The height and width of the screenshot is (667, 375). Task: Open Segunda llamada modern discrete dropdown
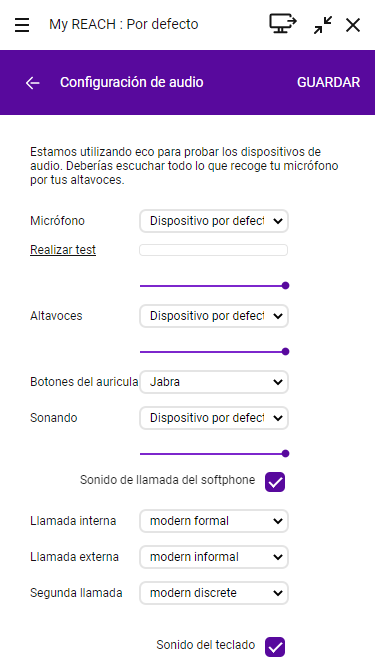click(214, 593)
